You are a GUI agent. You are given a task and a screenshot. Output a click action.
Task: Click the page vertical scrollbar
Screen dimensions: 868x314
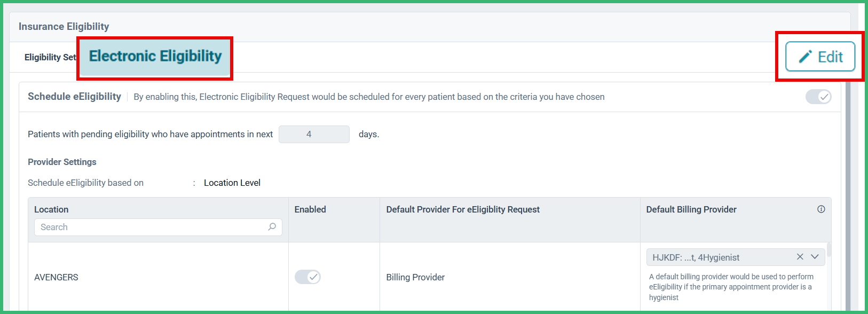(x=848, y=192)
